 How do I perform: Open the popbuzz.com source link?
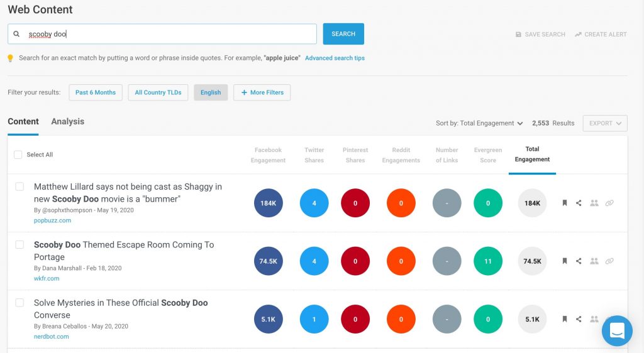pyautogui.click(x=53, y=220)
